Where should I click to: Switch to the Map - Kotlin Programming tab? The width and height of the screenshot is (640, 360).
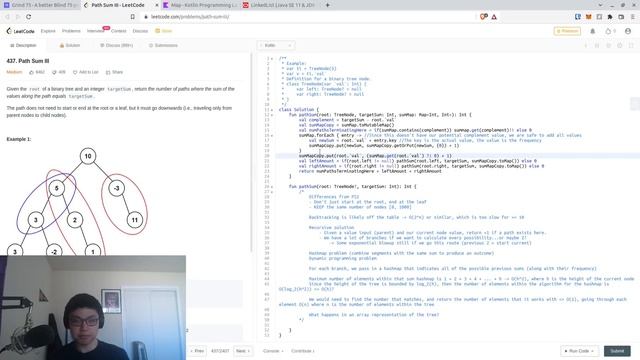200,5
